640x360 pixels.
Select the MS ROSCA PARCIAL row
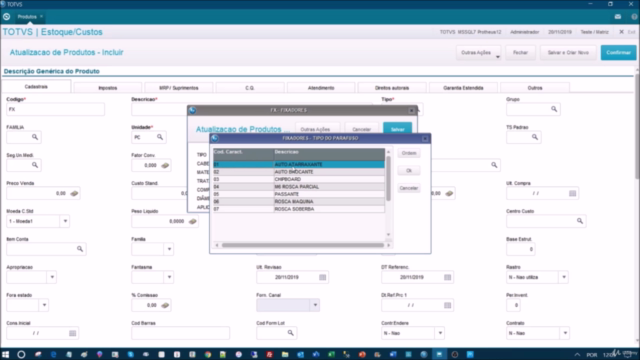coord(299,187)
